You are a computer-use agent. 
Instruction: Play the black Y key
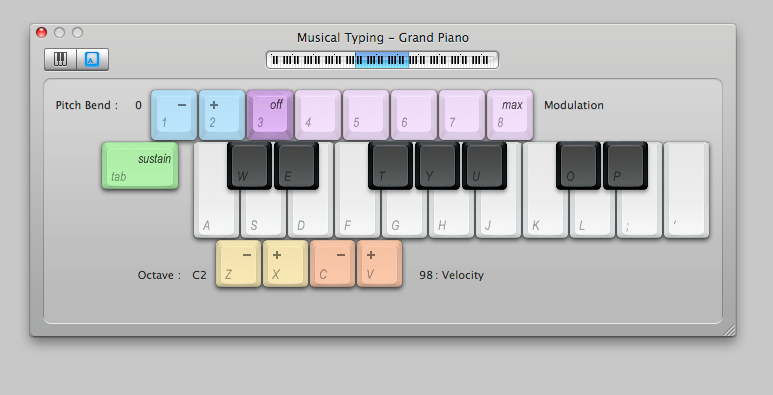click(437, 165)
